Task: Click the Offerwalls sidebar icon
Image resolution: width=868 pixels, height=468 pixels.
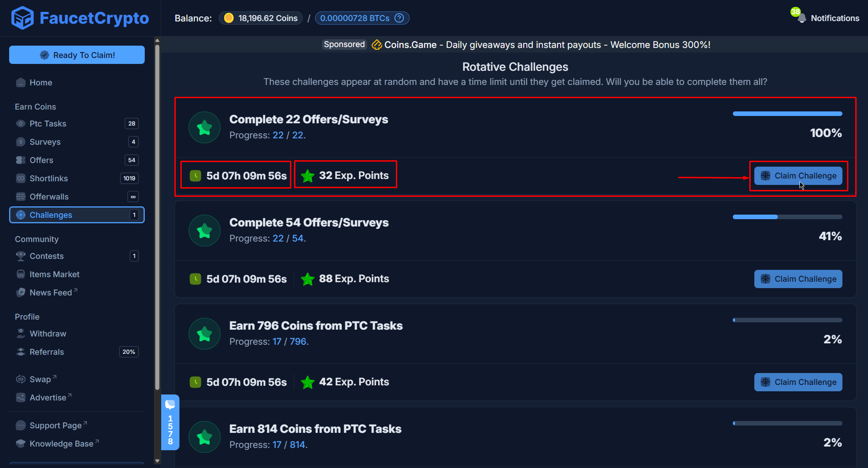Action: coord(21,196)
